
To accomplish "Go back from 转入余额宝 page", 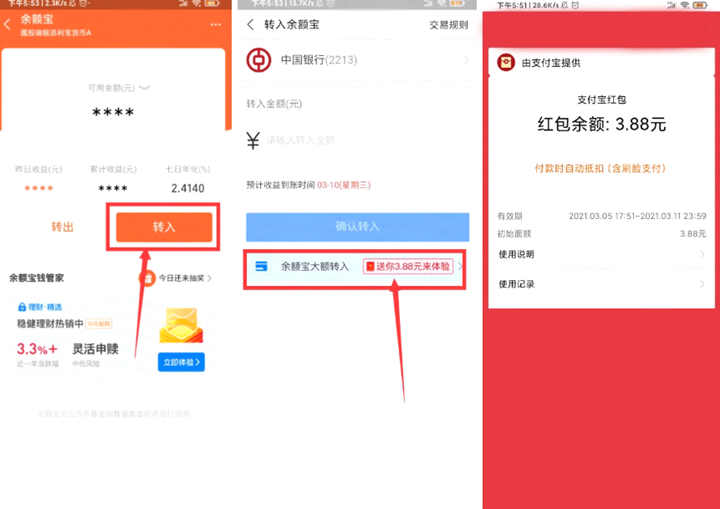I will pos(250,24).
